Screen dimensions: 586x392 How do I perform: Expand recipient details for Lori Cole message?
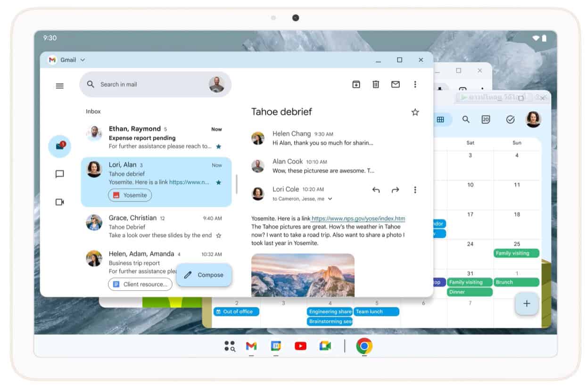[330, 199]
